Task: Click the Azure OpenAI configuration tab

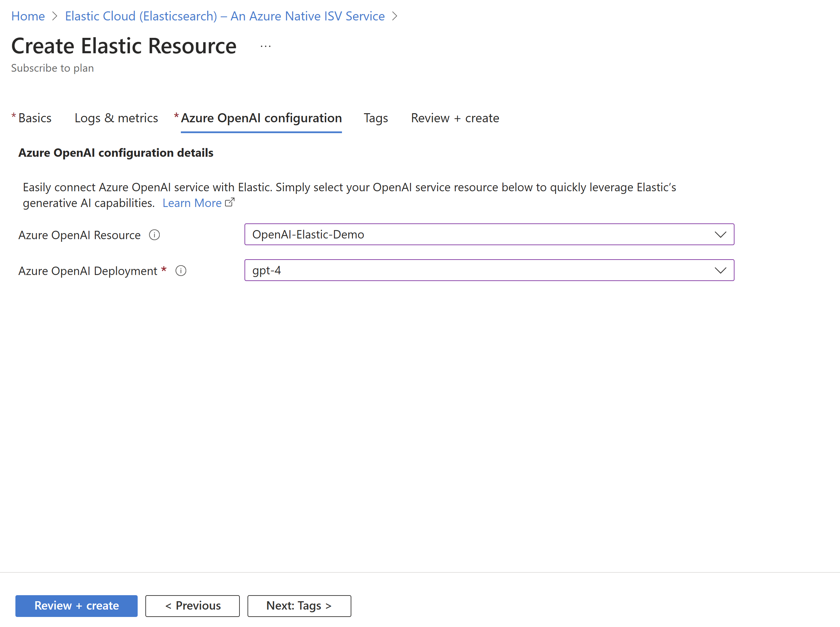Action: click(261, 118)
